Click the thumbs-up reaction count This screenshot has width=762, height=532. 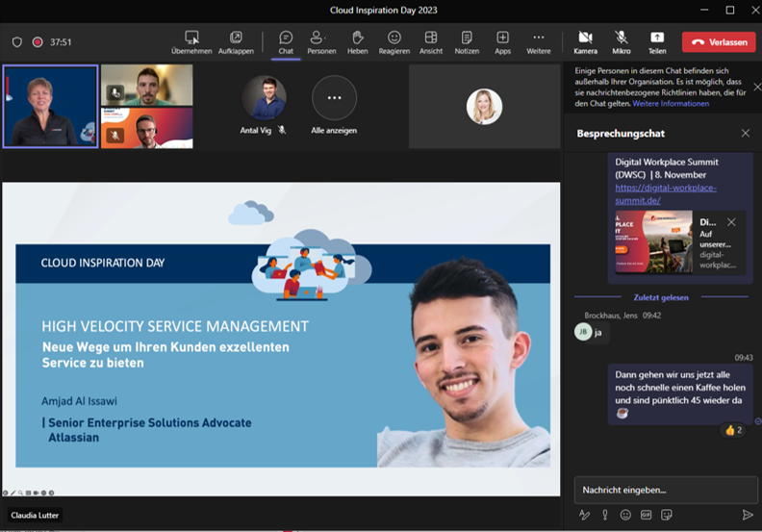(x=733, y=430)
